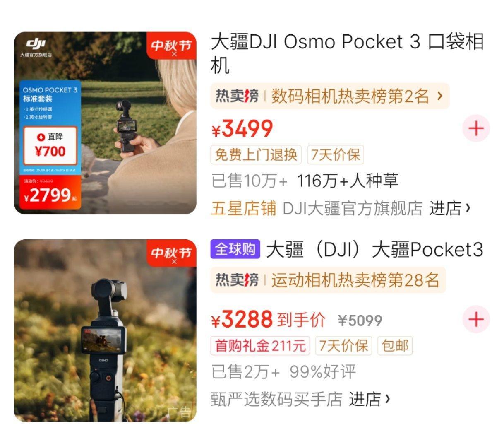Tap the 免费上门退换 tag
Screen dimensions: 504x441
click(256, 155)
